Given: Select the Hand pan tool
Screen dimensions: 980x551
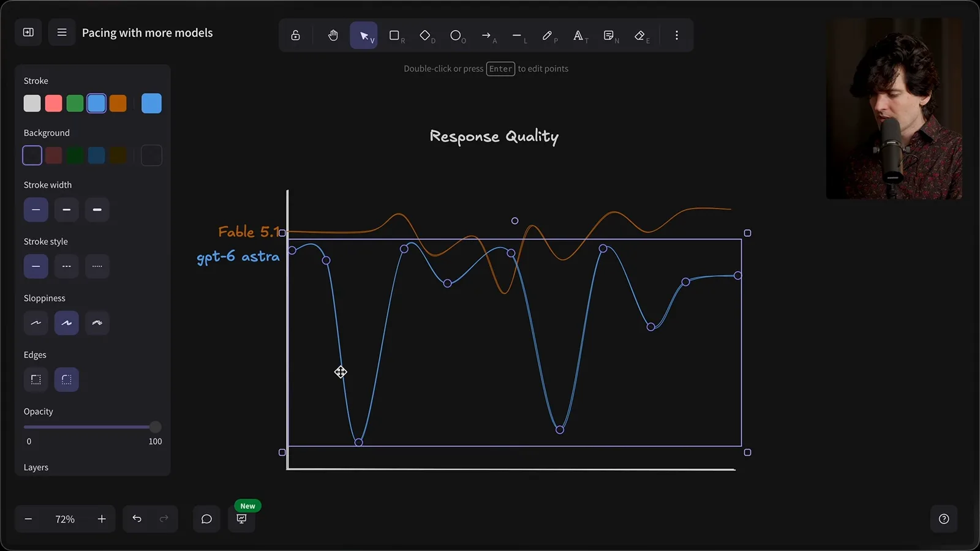Looking at the screenshot, I should 333,36.
